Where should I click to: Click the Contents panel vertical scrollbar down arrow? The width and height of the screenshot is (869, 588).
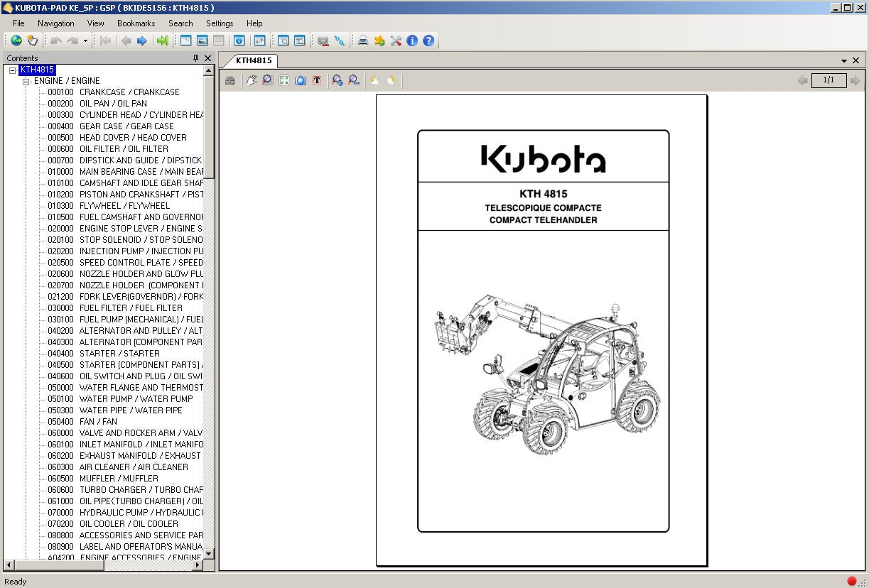point(209,554)
